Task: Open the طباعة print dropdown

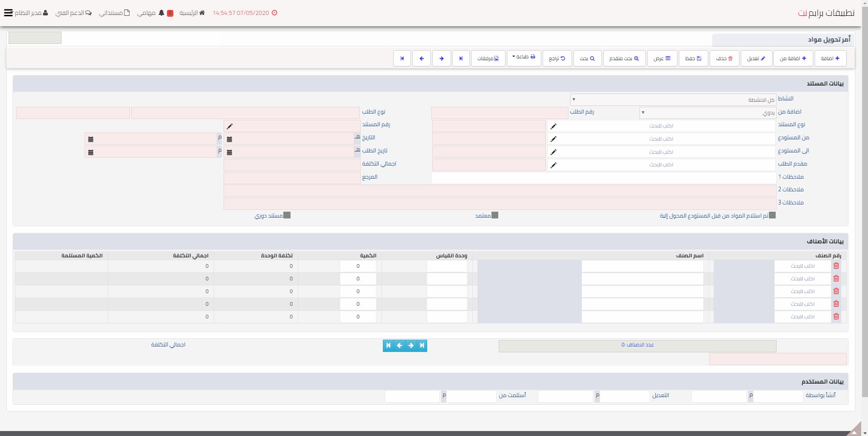Action: (524, 58)
